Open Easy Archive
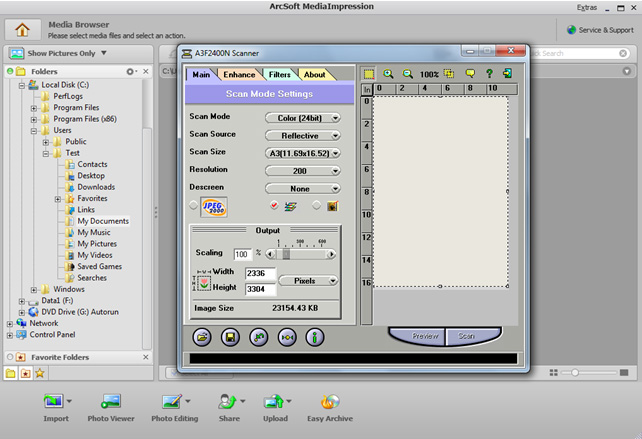This screenshot has height=439, width=642. (x=330, y=407)
